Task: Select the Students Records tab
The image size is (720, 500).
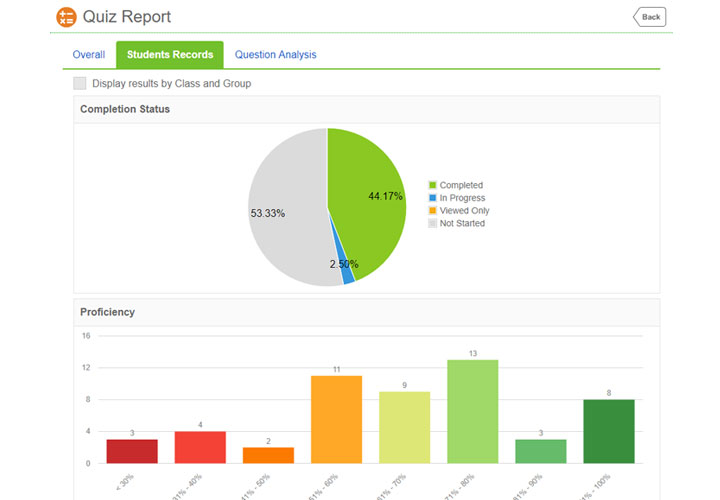Action: pos(169,55)
